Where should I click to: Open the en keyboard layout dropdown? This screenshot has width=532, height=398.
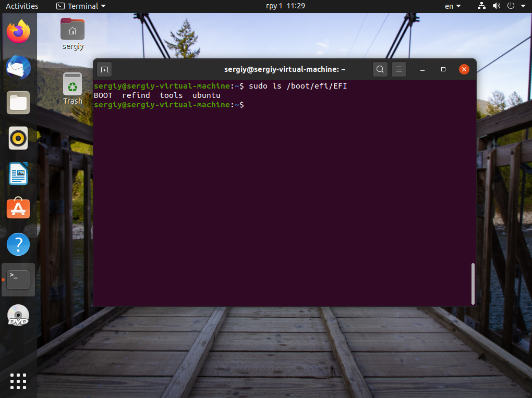(453, 6)
